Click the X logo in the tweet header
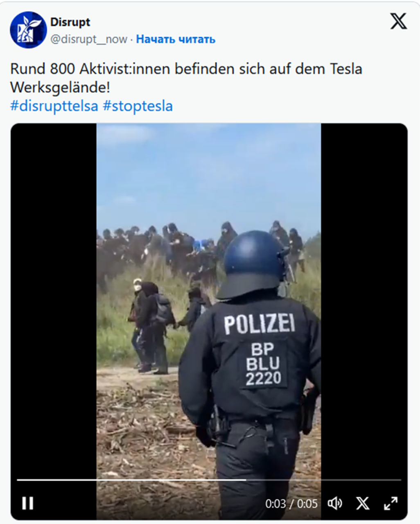This screenshot has height=524, width=420. (x=398, y=21)
